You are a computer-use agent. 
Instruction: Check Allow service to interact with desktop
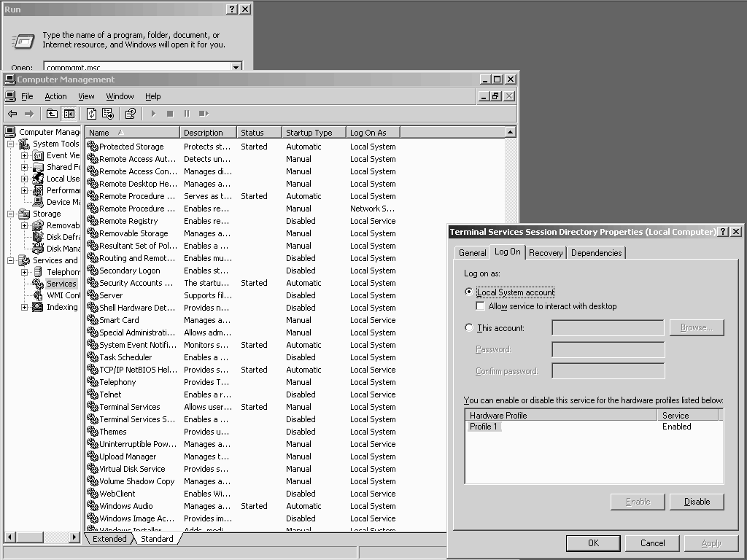click(x=480, y=306)
